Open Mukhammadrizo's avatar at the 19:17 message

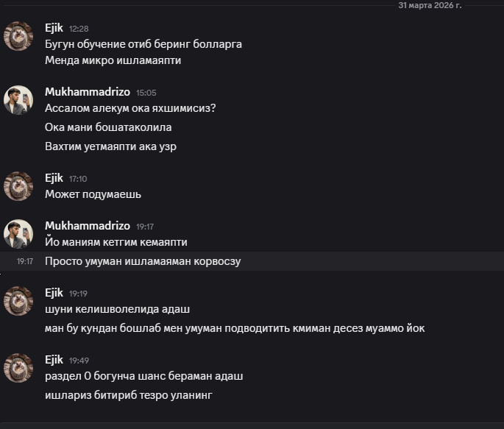(x=18, y=234)
